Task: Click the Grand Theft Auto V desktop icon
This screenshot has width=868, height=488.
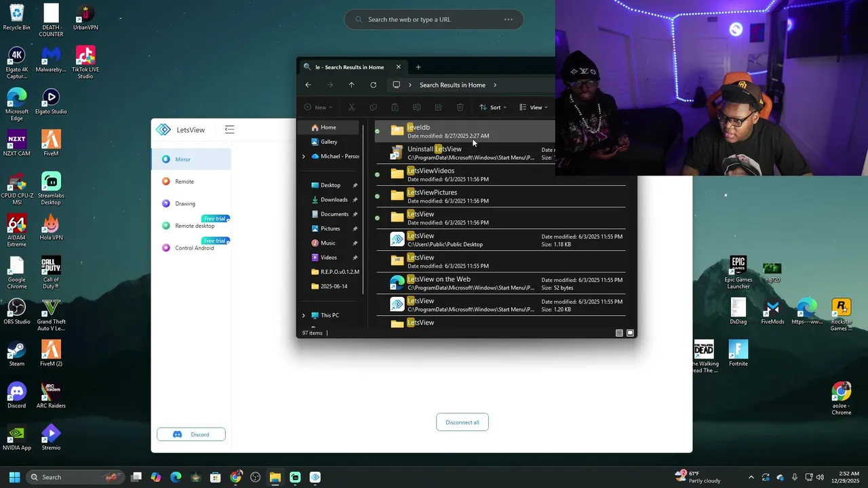Action: point(51,314)
